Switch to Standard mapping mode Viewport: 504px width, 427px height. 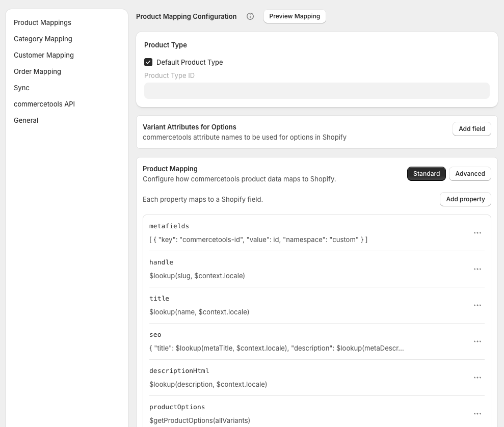coord(426,174)
